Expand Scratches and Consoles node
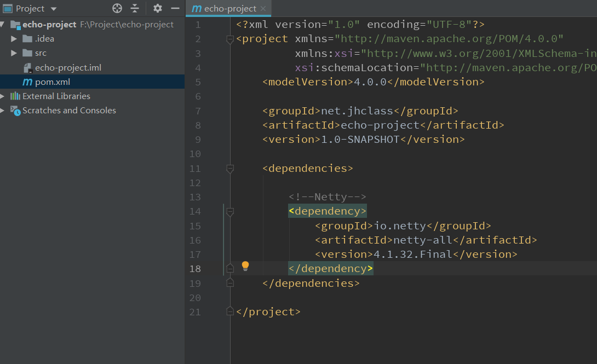This screenshot has width=597, height=364. (x=2, y=111)
